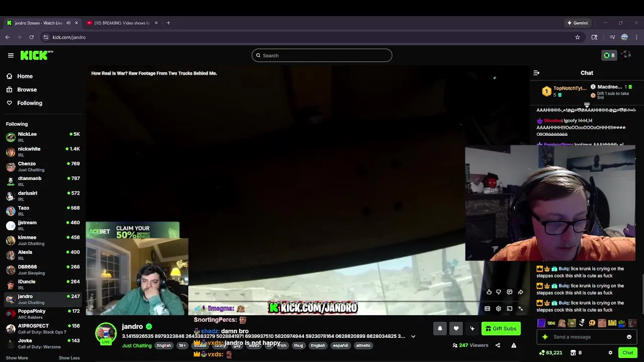644x362 pixels.
Task: Toggle closed captions on the player
Action: (x=488, y=309)
